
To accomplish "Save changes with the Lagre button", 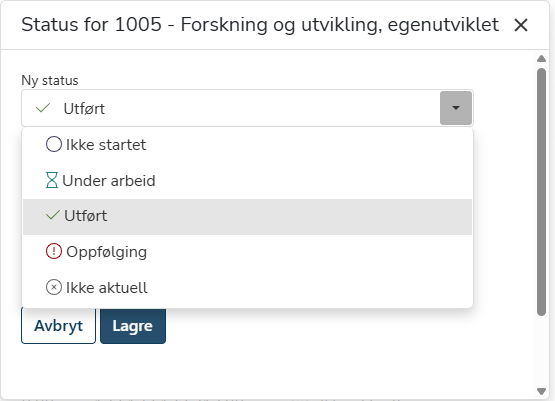I will [133, 326].
